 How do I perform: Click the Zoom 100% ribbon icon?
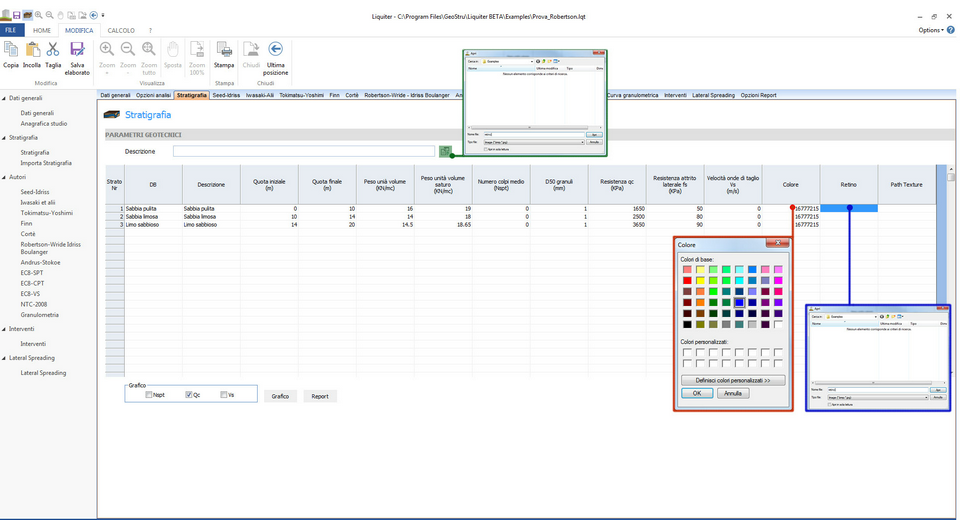click(197, 50)
